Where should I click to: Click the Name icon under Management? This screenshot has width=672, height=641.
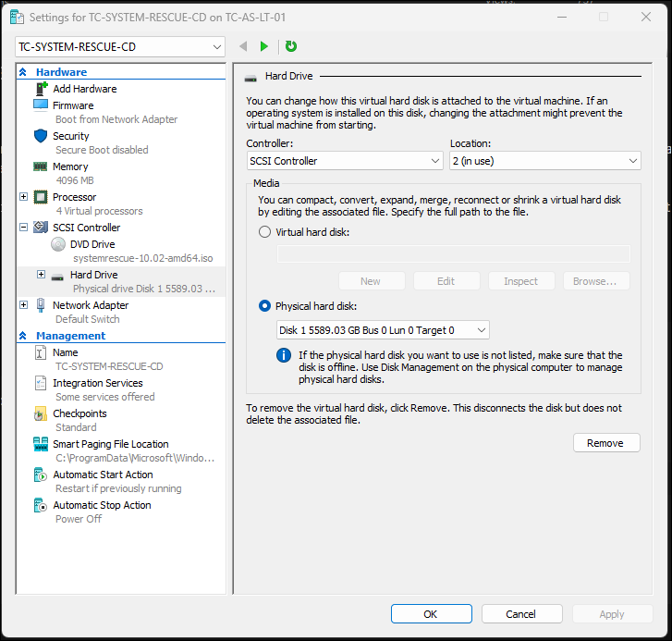[41, 352]
